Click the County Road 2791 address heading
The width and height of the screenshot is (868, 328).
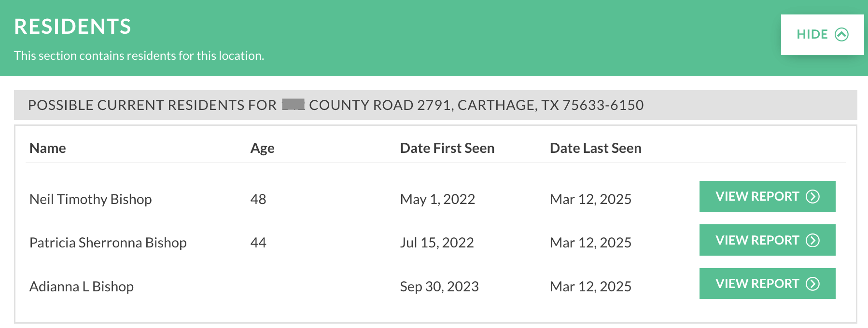(x=336, y=105)
